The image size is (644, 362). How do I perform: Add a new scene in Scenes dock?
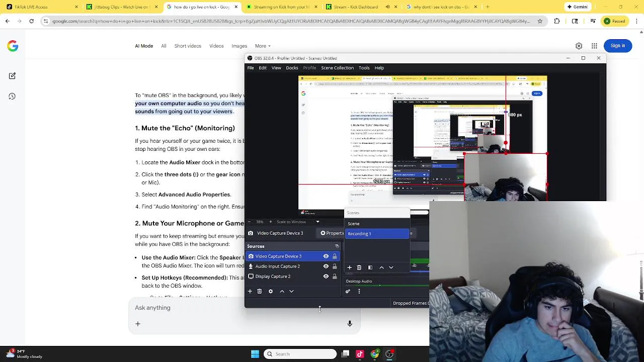(x=349, y=267)
